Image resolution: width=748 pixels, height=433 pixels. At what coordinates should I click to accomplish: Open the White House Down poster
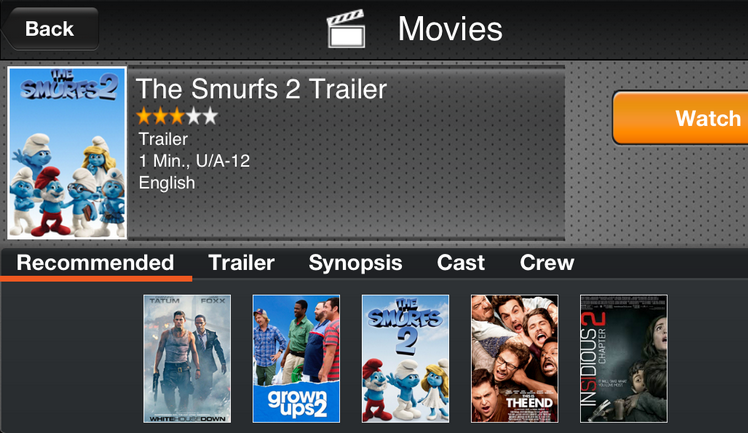click(187, 359)
